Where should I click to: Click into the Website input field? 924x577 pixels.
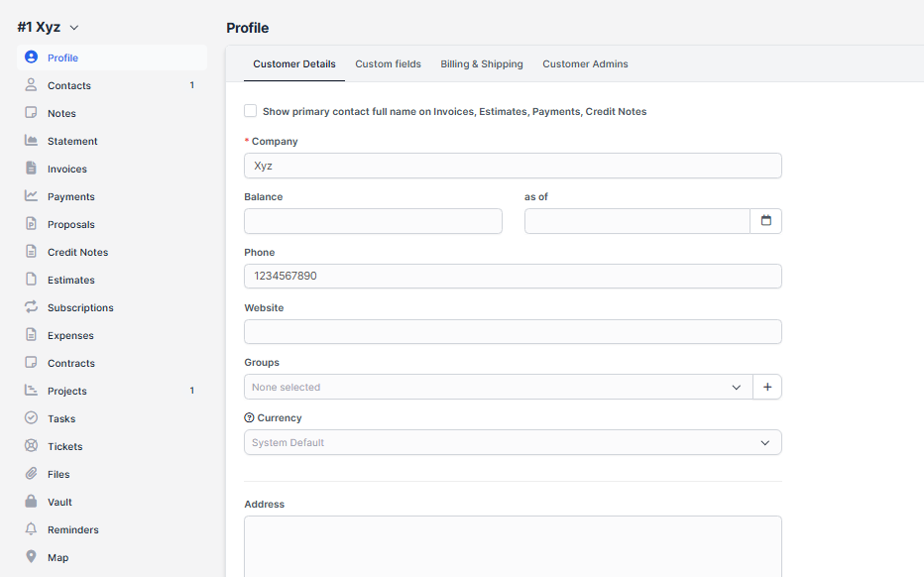(x=512, y=332)
